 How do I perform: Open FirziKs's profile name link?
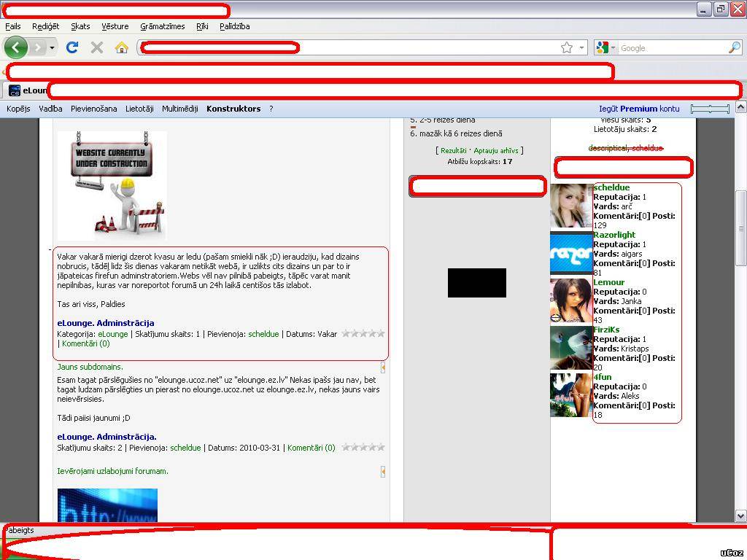pyautogui.click(x=606, y=330)
